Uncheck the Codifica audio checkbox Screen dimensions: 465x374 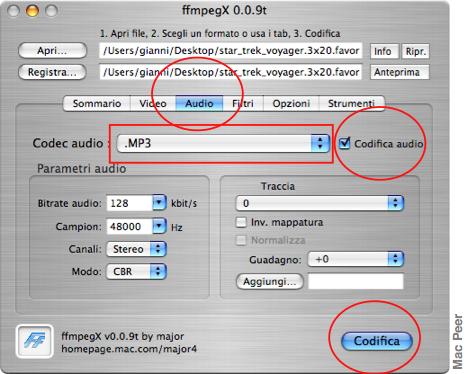[x=344, y=143]
